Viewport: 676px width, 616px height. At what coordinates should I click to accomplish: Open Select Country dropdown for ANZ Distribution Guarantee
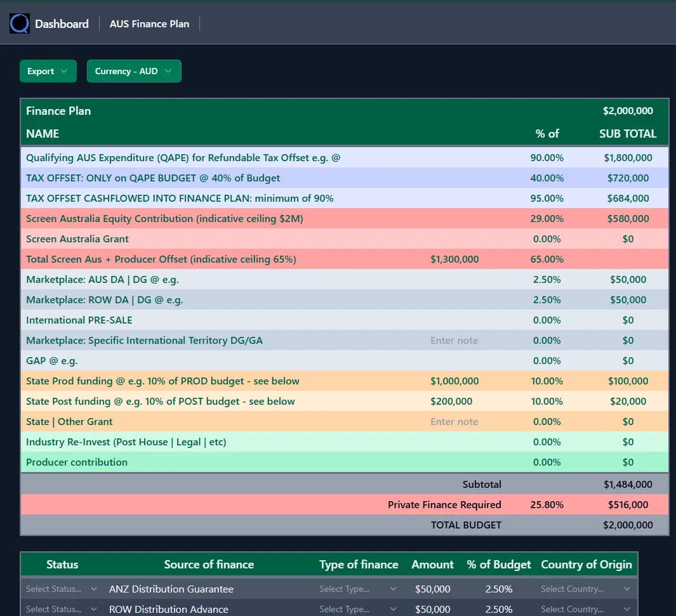(x=585, y=589)
